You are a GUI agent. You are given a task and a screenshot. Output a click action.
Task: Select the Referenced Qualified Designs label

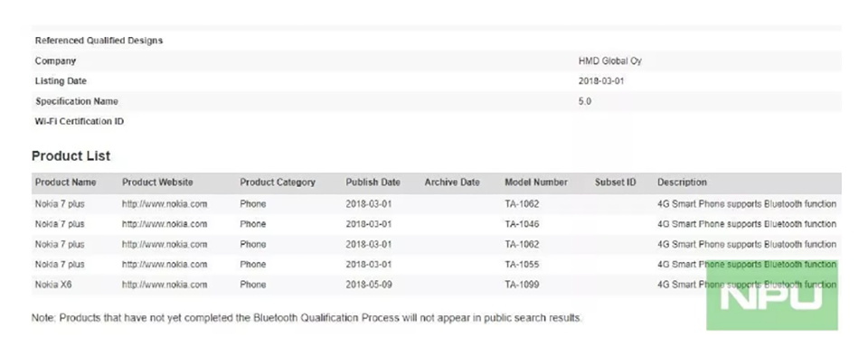pos(99,41)
